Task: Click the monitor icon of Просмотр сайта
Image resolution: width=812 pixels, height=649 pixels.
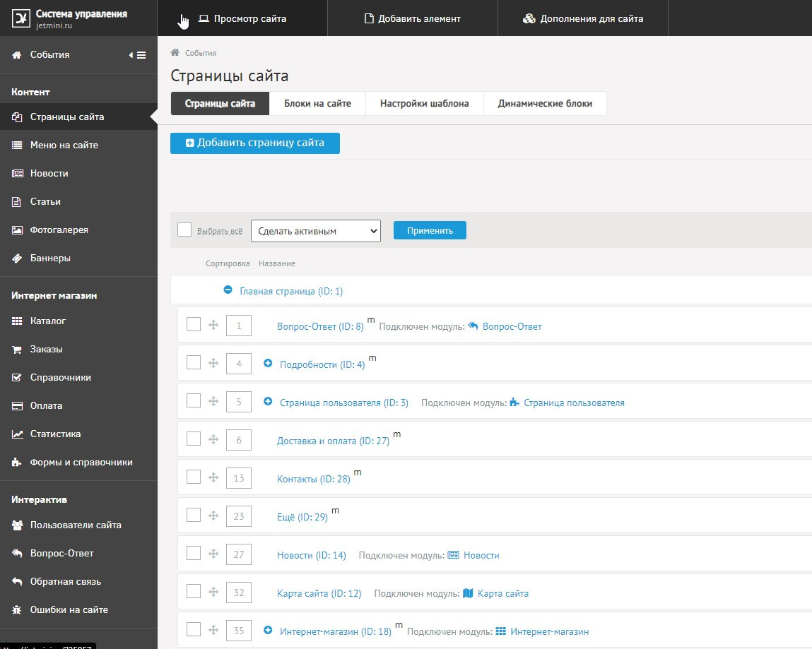Action: tap(204, 18)
